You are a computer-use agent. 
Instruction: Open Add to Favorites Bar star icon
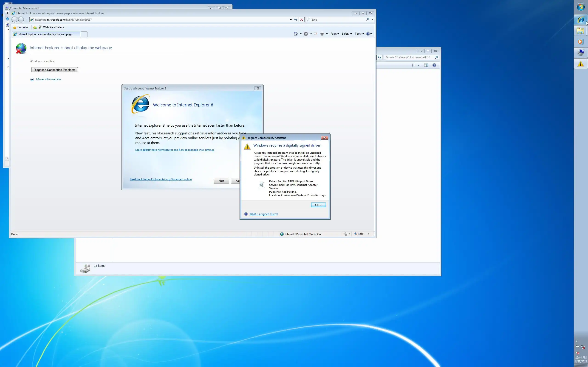point(35,28)
